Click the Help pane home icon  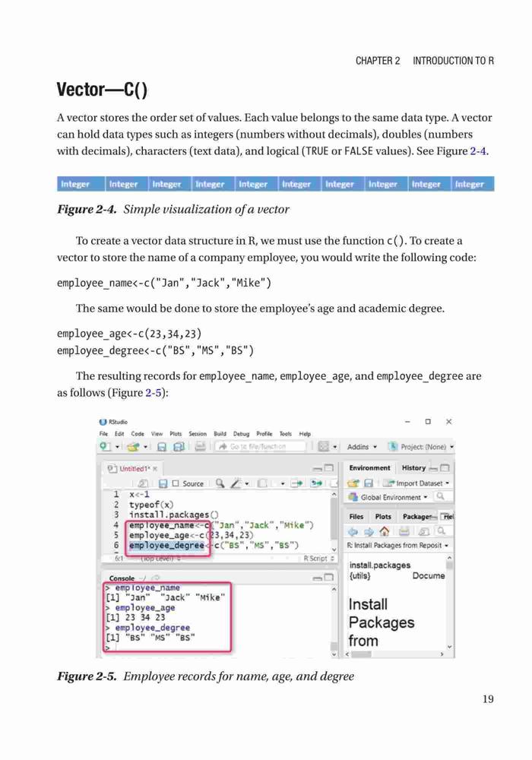tap(385, 532)
